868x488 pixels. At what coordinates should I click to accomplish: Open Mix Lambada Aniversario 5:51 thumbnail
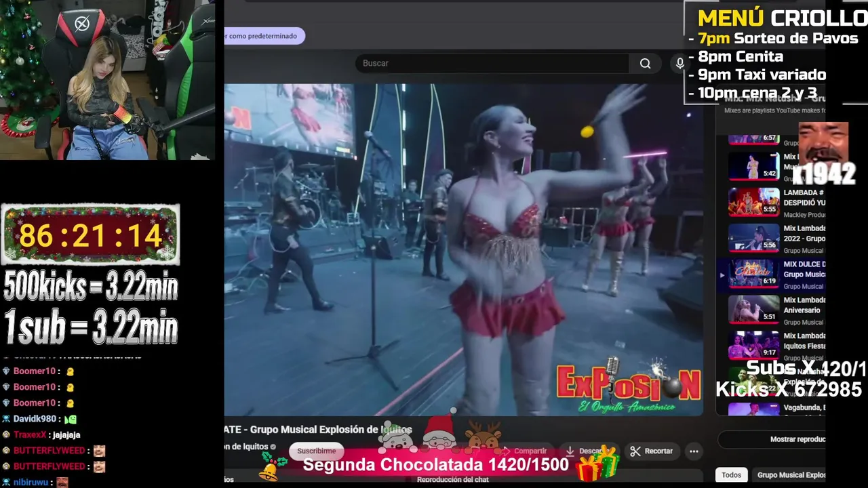tap(754, 309)
